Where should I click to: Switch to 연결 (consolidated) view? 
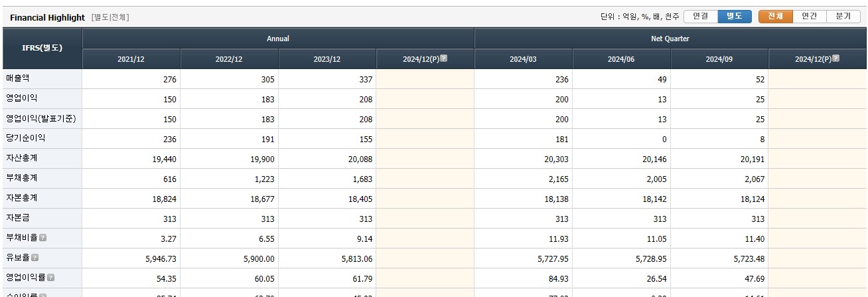[701, 17]
